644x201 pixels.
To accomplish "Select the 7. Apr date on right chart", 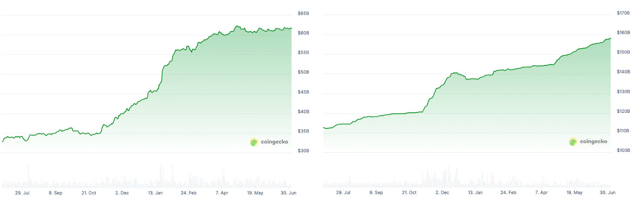I will 541,193.
